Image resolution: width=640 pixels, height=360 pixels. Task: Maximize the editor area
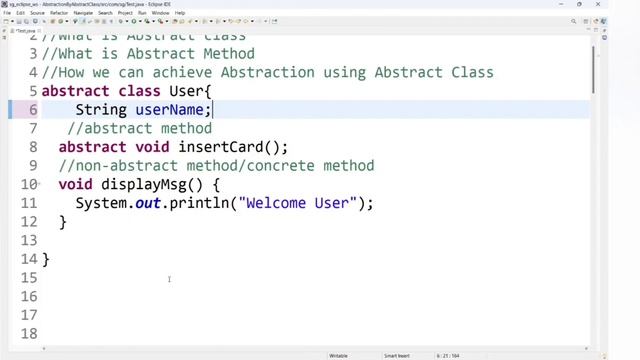point(596,30)
